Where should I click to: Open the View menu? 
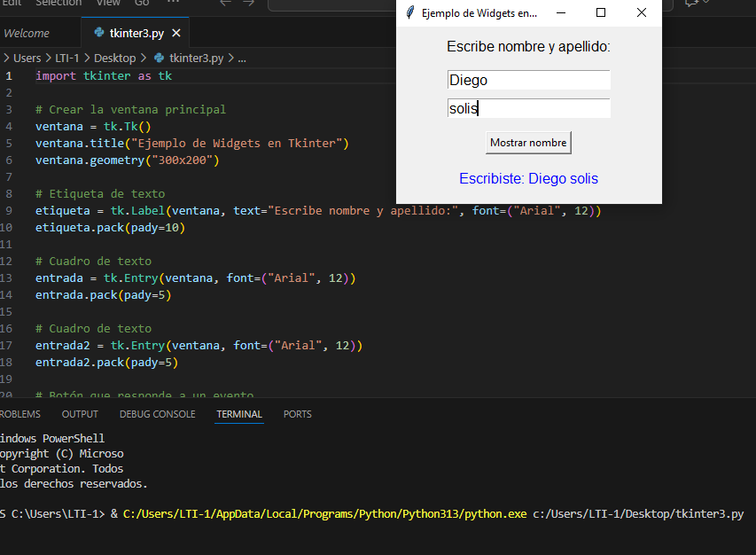click(x=107, y=3)
